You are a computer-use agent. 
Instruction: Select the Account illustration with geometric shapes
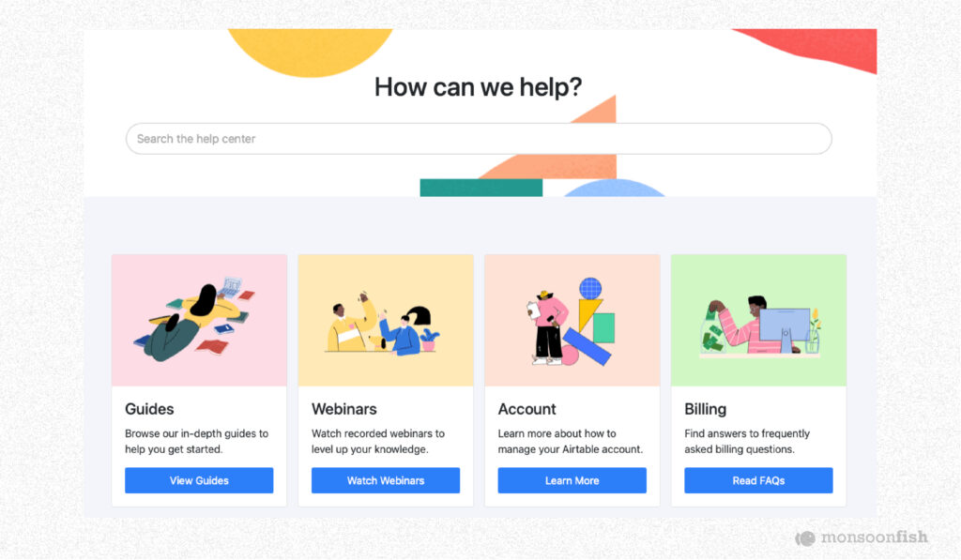point(572,321)
